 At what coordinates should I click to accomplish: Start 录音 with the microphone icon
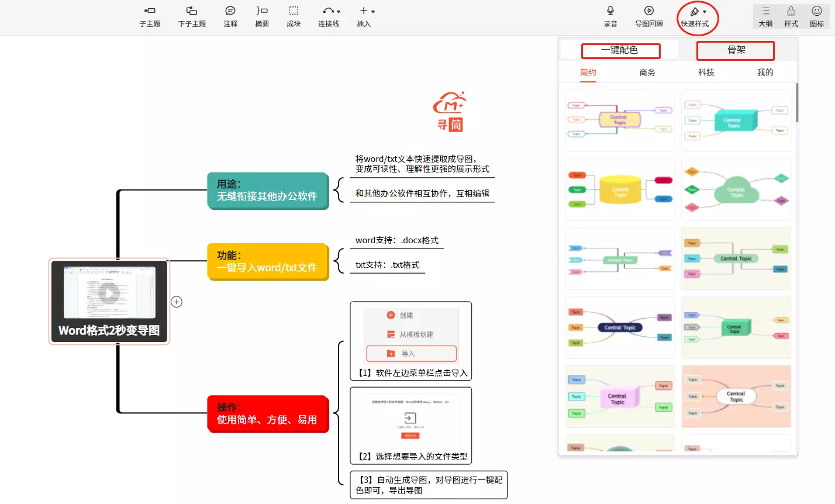click(x=610, y=11)
